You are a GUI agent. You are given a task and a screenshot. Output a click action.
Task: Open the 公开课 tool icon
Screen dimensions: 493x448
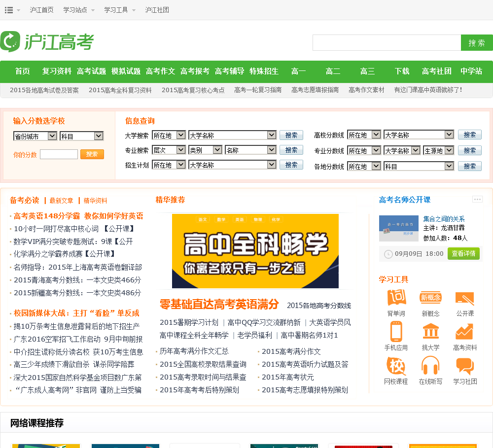465,298
